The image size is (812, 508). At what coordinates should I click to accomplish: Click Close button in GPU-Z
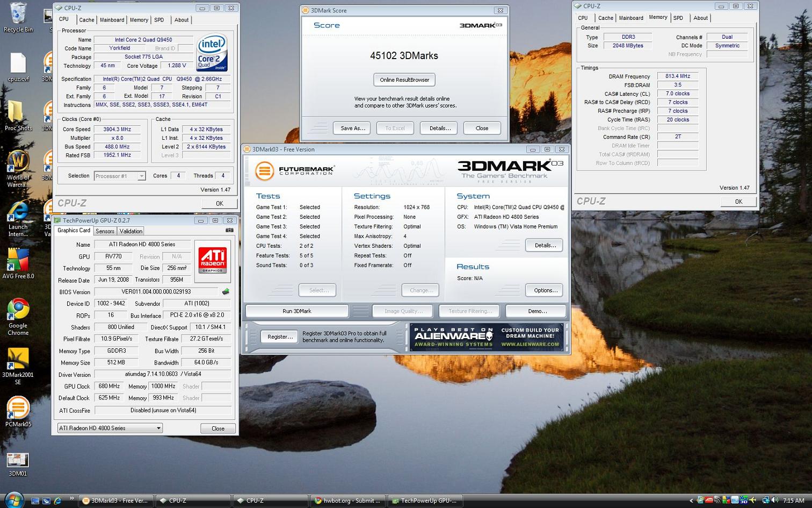[x=218, y=428]
